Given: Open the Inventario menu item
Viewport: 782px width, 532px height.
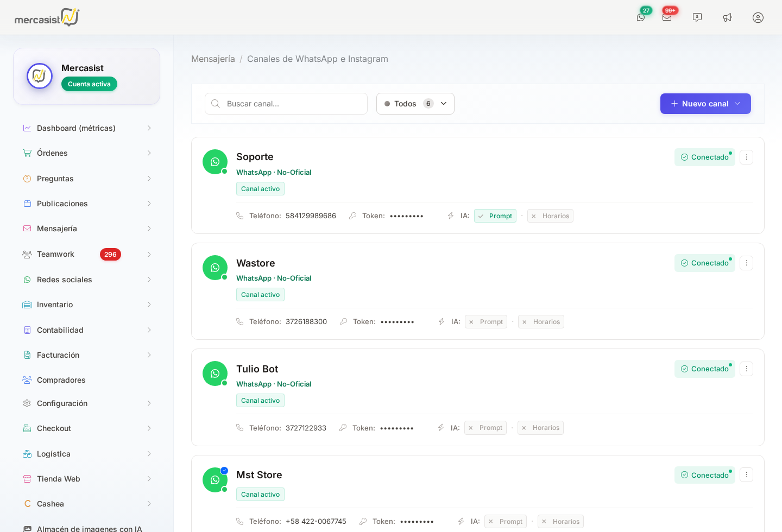Looking at the screenshot, I should tap(87, 305).
